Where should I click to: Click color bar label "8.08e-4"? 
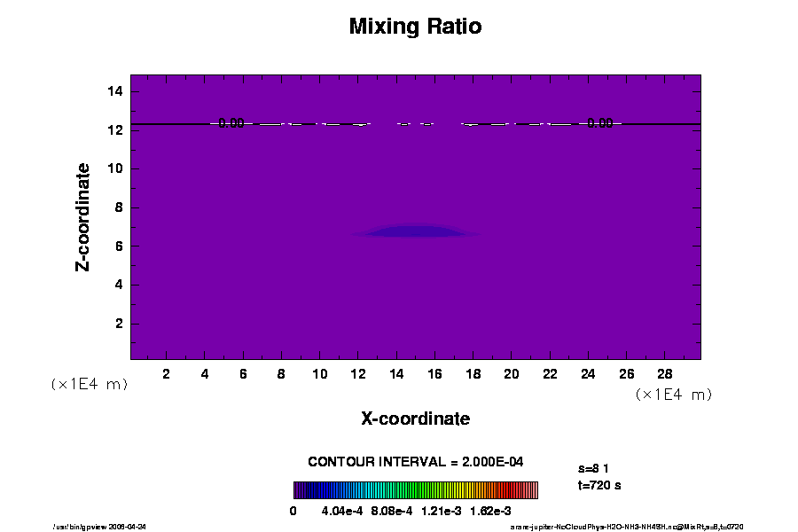[x=391, y=511]
